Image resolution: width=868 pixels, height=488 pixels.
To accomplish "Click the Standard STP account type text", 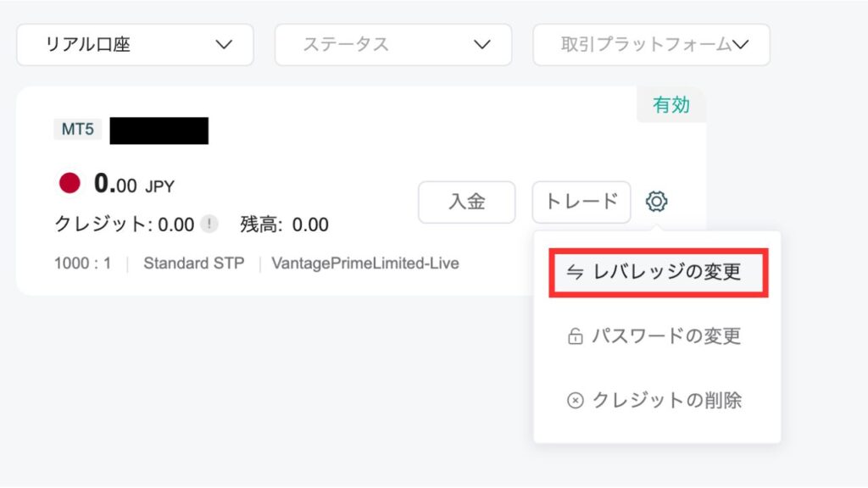I will coord(194,263).
